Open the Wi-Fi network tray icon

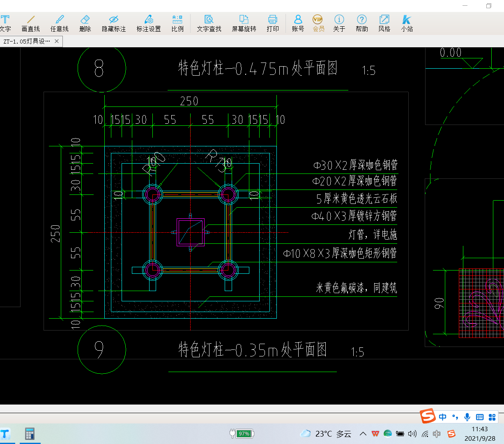(x=425, y=434)
